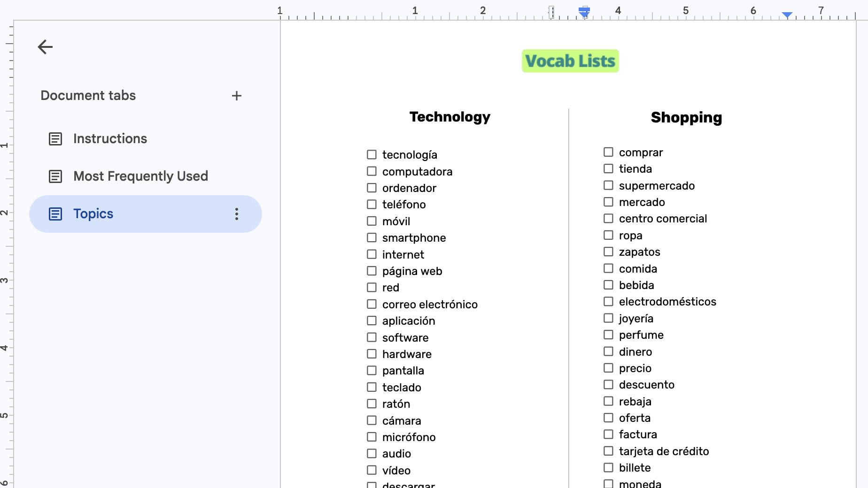Click the word hardware
The image size is (868, 488).
click(407, 354)
